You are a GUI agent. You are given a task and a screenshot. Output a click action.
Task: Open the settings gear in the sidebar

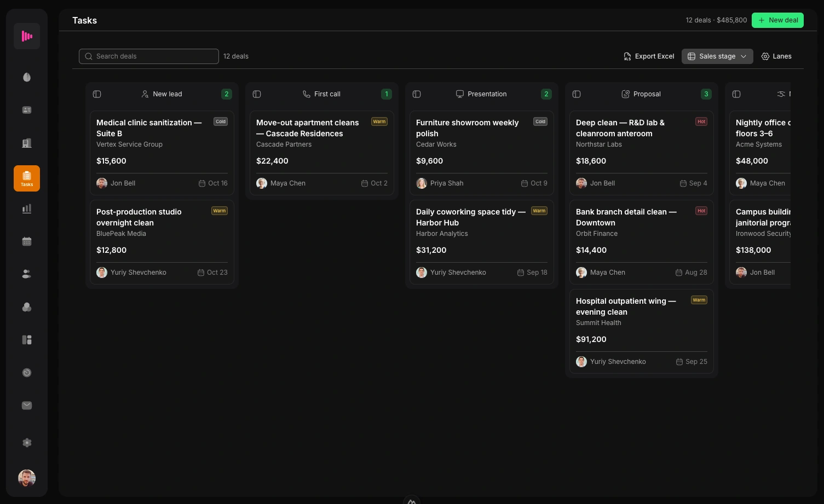pyautogui.click(x=27, y=443)
